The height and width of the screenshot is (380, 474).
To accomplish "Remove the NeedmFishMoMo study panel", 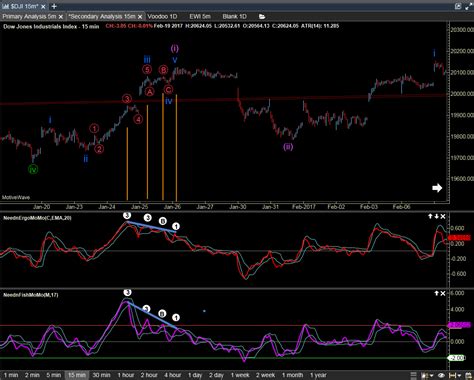I will (x=443, y=293).
